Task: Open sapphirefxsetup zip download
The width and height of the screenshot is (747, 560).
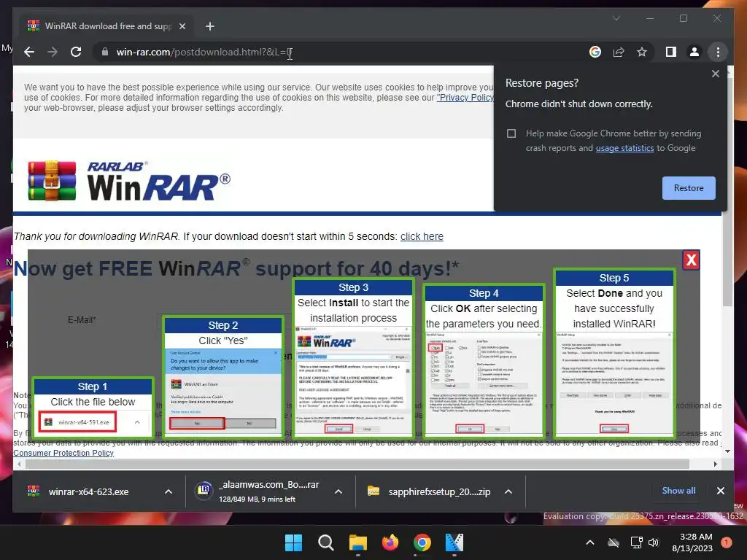Action: 430,492
